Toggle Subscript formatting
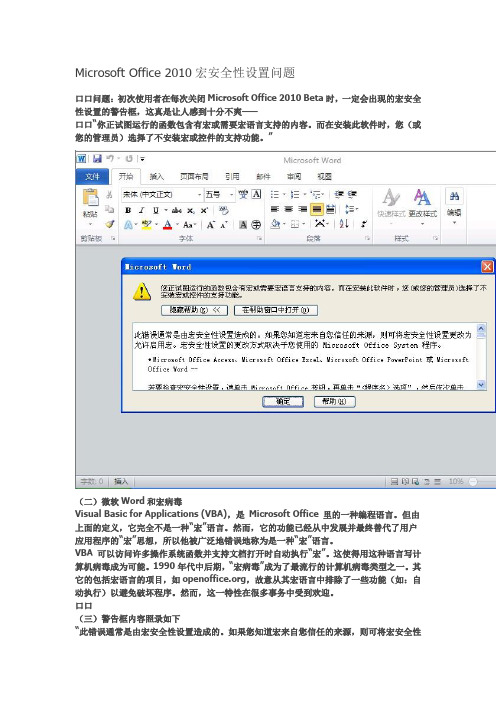 [x=191, y=210]
